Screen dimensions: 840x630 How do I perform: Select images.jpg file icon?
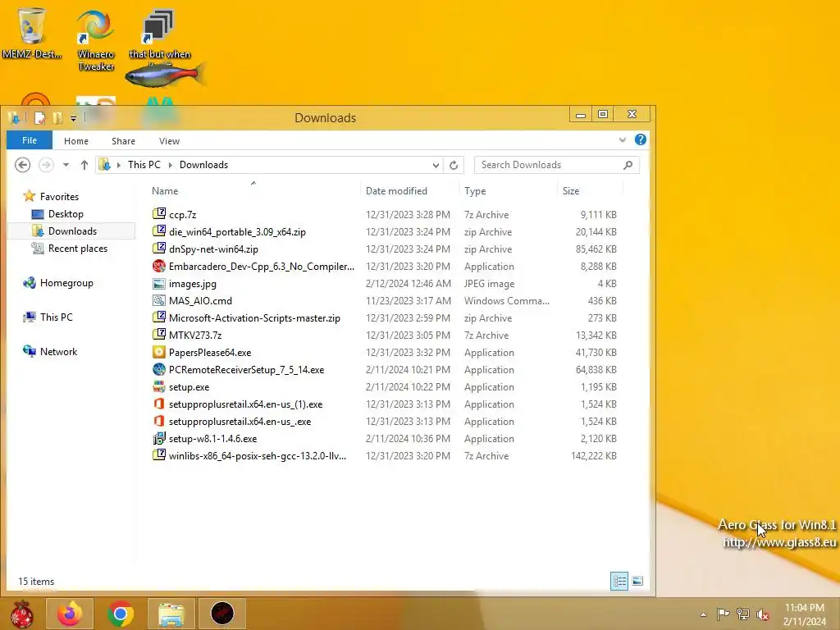click(x=158, y=283)
